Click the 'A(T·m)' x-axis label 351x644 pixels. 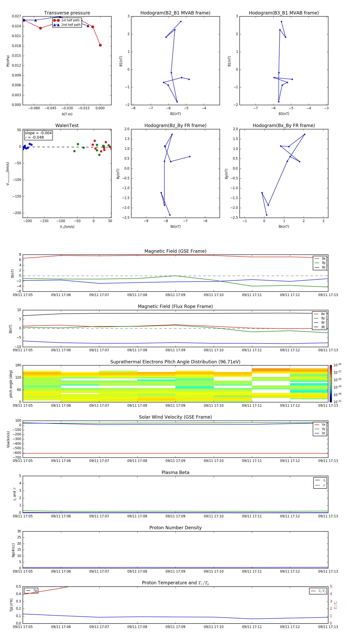pos(67,114)
